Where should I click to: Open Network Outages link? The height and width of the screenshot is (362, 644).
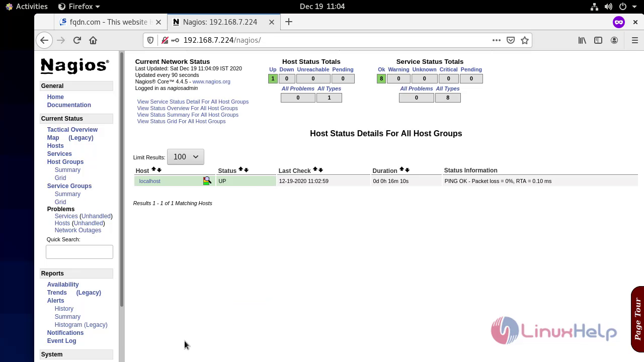[x=78, y=230]
